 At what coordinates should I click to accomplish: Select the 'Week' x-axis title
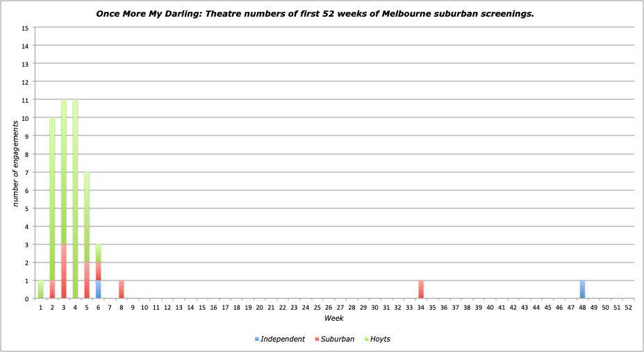pos(333,318)
